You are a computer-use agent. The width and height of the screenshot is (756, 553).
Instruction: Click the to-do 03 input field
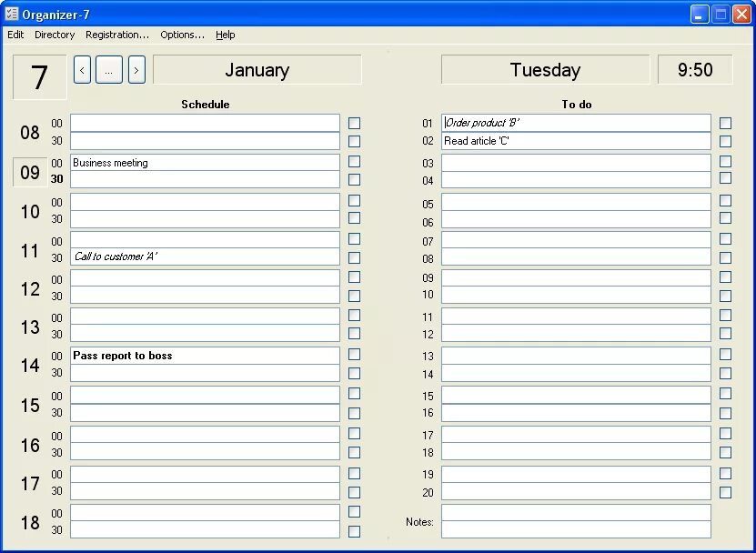pos(576,163)
